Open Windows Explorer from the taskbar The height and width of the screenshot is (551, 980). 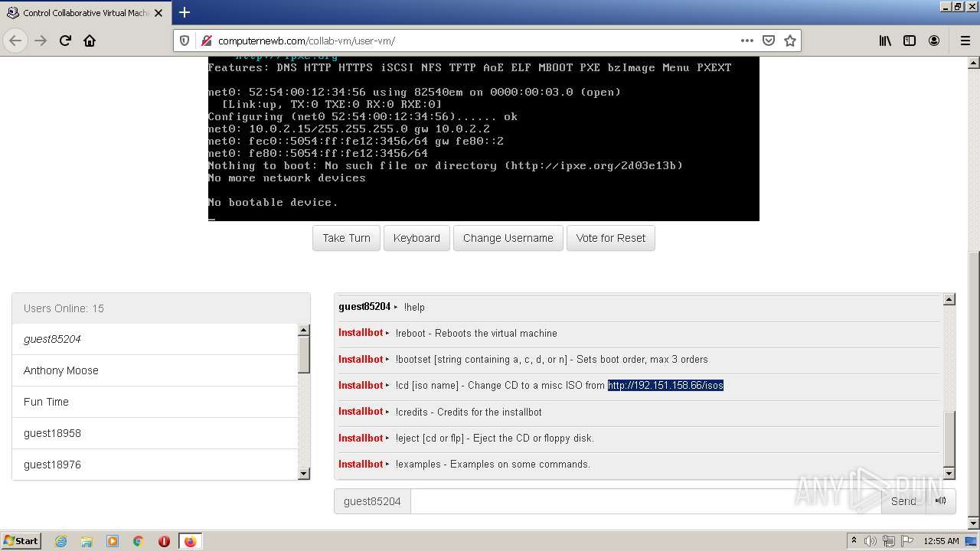click(x=87, y=541)
